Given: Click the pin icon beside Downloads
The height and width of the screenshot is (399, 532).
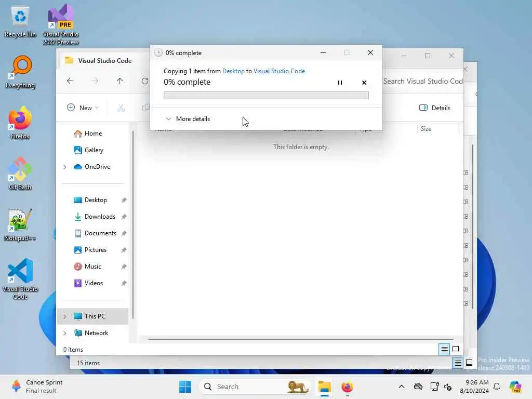Looking at the screenshot, I should click(x=124, y=217).
